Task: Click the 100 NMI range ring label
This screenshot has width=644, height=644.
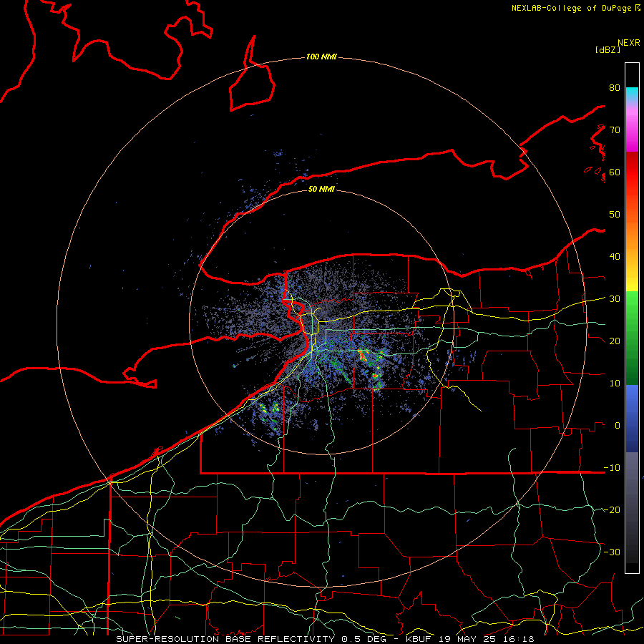Action: pos(321,57)
